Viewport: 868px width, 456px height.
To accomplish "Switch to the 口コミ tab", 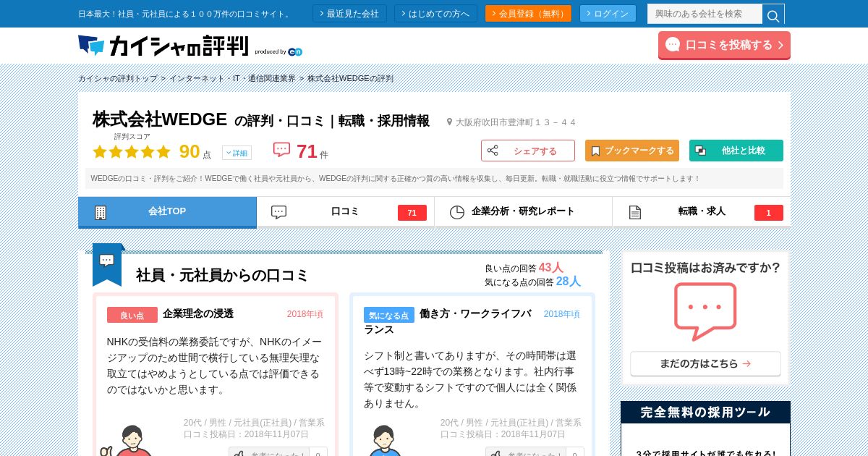I will click(345, 211).
